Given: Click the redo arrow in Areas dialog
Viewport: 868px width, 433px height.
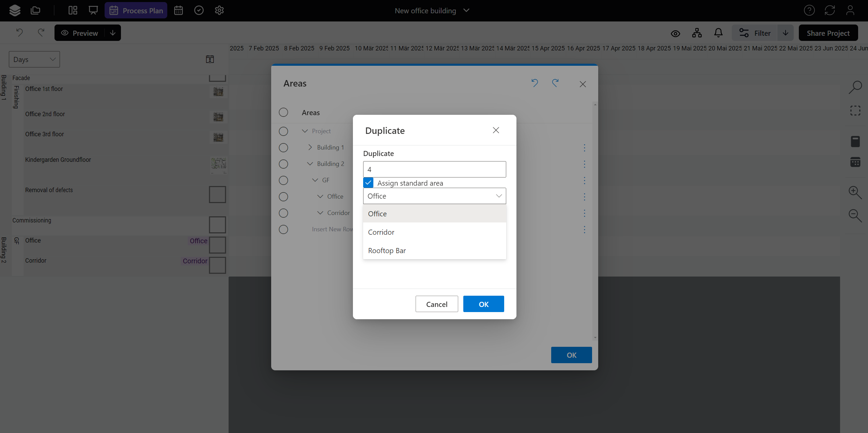Looking at the screenshot, I should click(x=555, y=83).
